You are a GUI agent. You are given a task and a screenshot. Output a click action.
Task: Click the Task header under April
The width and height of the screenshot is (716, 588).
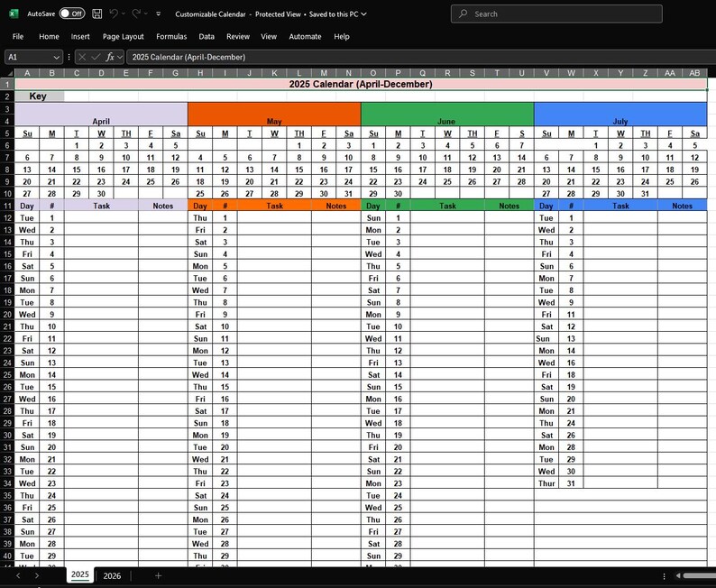pyautogui.click(x=101, y=206)
